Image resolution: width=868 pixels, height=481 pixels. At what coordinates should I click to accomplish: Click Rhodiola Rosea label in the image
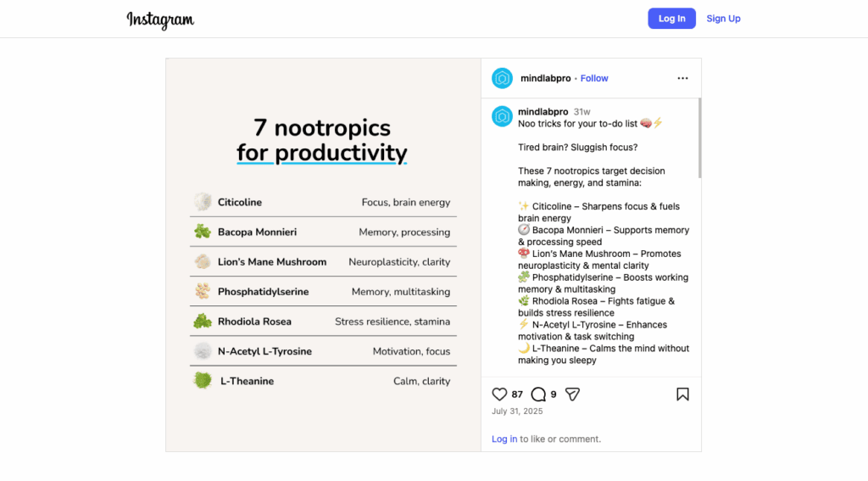(254, 322)
